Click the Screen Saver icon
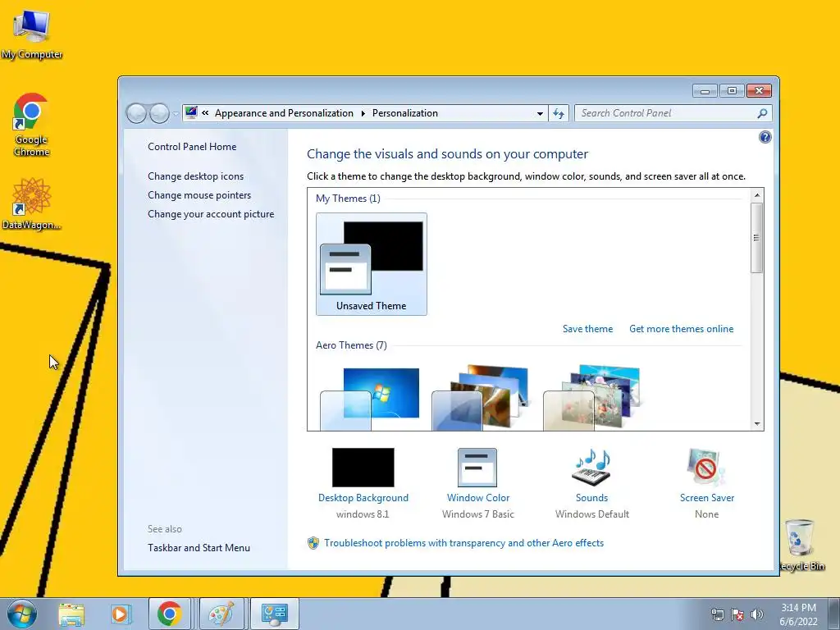This screenshot has width=840, height=630. 706,467
